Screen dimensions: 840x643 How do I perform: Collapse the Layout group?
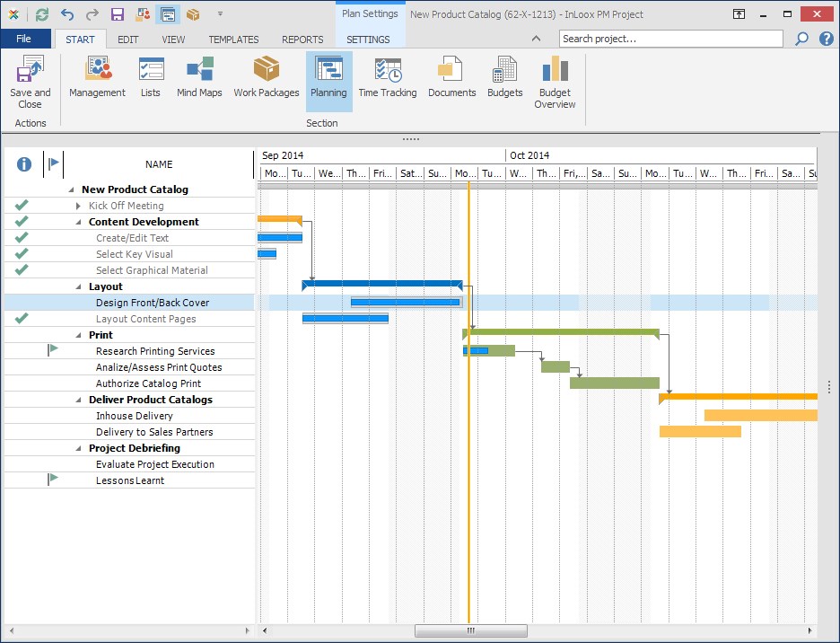(x=78, y=286)
